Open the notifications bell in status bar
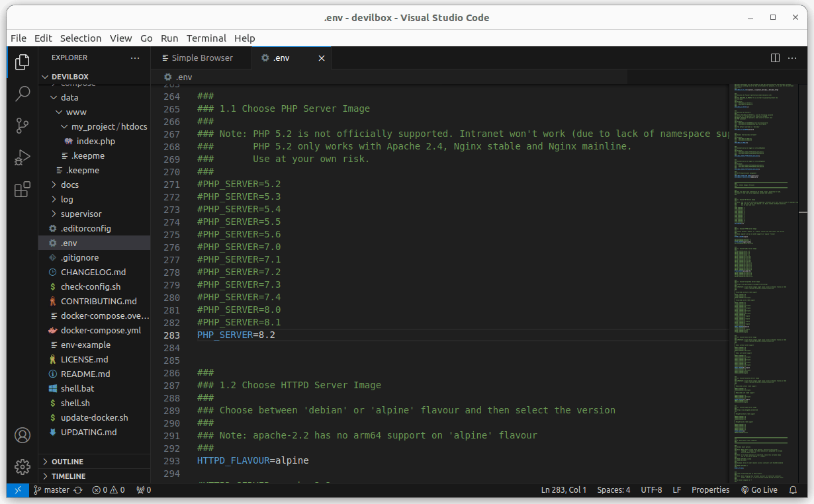 [793, 490]
